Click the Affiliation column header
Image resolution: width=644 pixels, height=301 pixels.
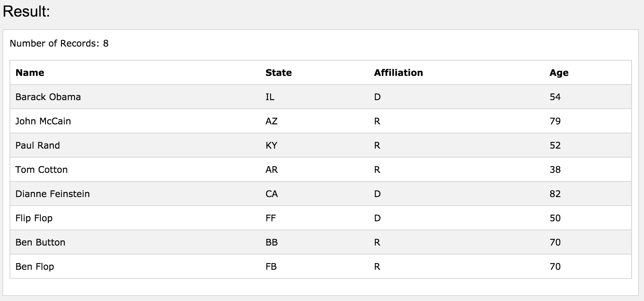point(398,73)
